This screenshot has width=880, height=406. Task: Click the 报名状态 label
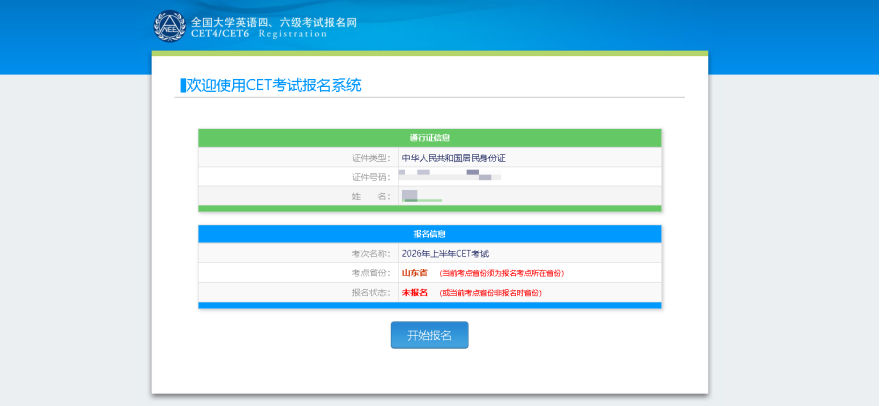pos(370,292)
